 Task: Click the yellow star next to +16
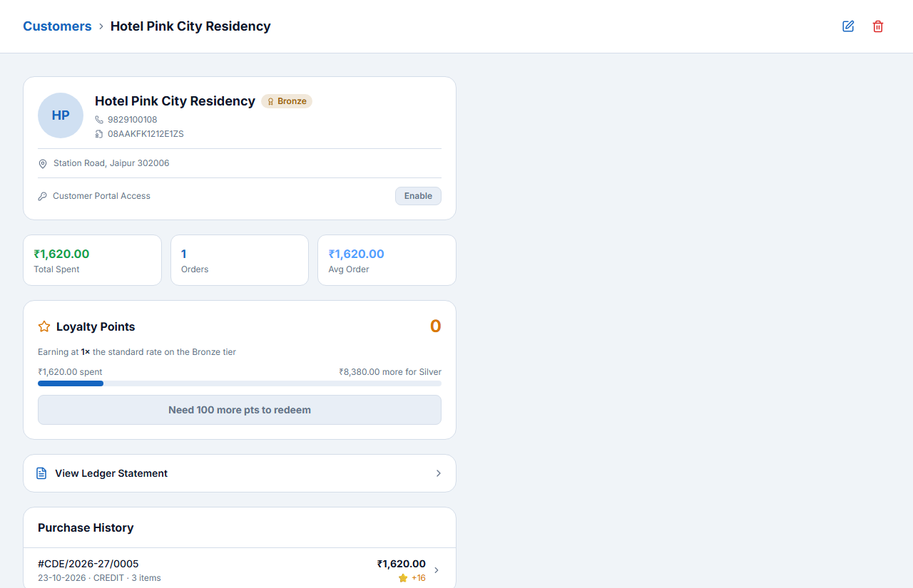pos(403,578)
